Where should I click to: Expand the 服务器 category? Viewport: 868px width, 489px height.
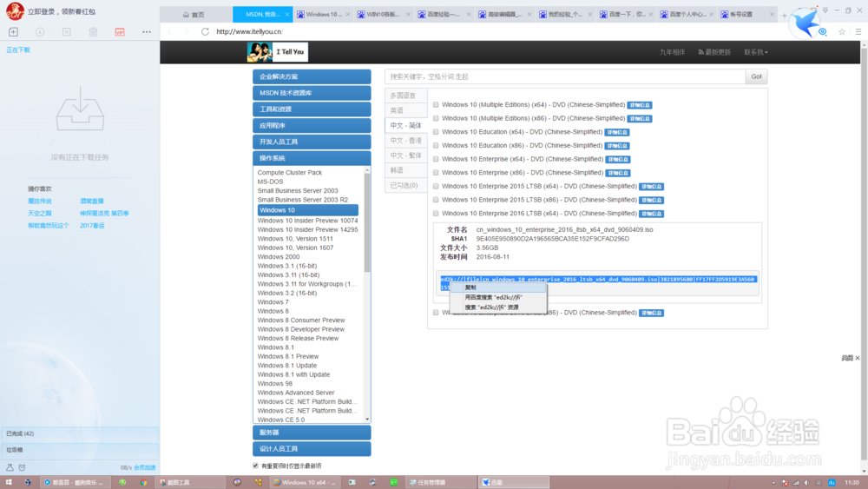[312, 433]
